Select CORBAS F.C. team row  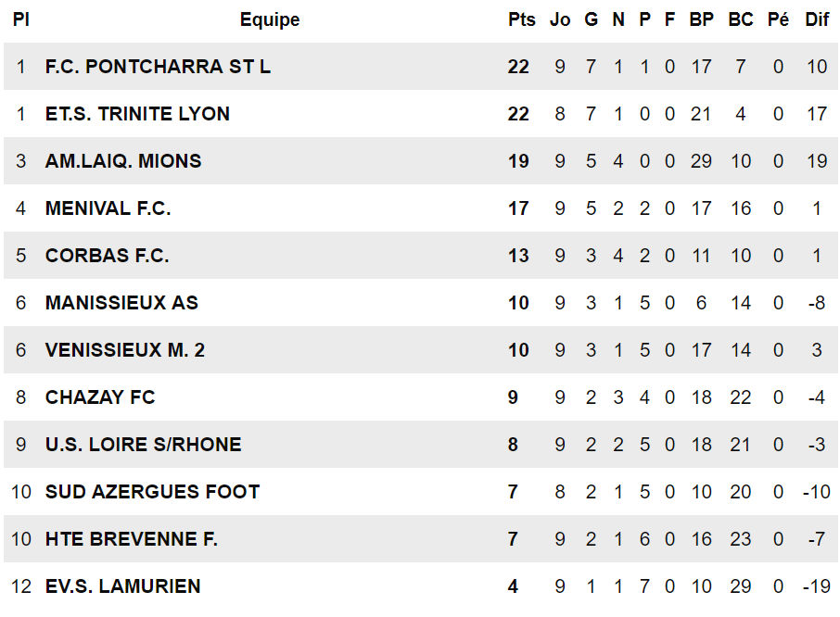[x=108, y=256]
